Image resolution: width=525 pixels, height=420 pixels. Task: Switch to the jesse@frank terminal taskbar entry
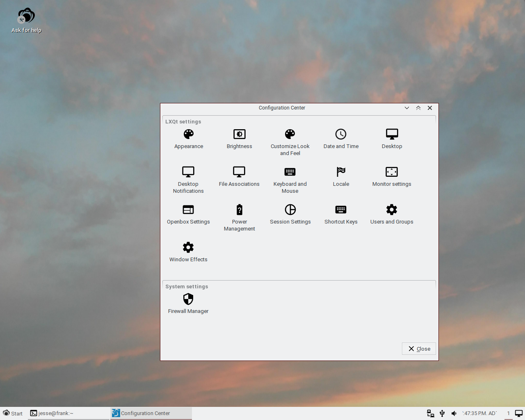click(x=68, y=413)
